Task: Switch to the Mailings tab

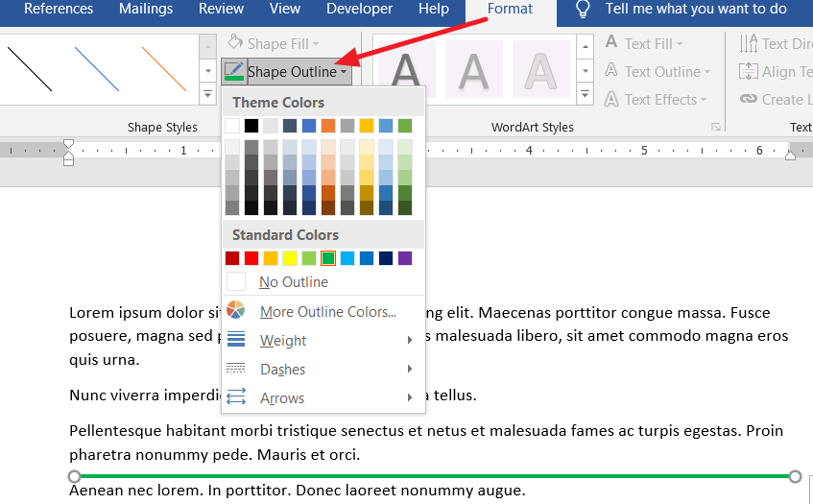Action: click(146, 9)
